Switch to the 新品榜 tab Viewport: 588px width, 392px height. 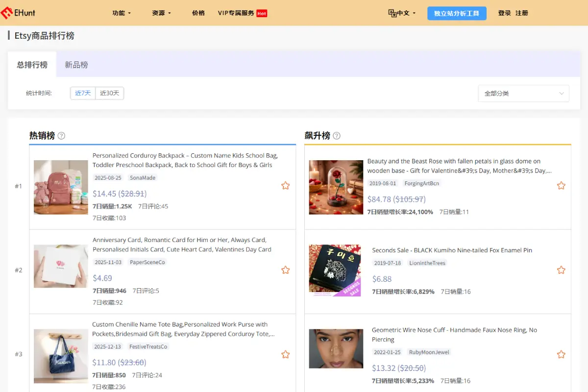coord(76,64)
